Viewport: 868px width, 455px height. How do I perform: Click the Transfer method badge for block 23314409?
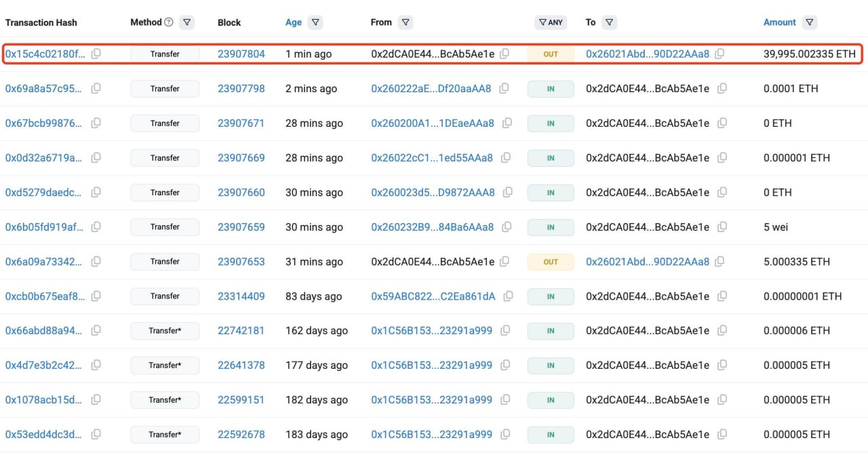click(x=165, y=296)
